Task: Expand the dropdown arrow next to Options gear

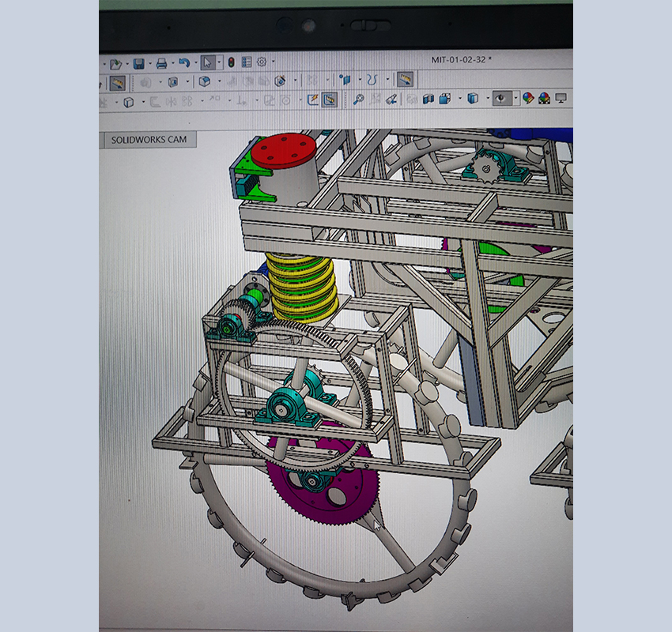Action: click(273, 62)
